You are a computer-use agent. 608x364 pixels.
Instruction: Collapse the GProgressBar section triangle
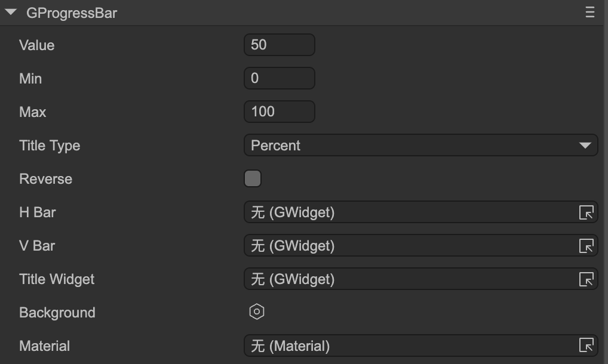[x=11, y=13]
